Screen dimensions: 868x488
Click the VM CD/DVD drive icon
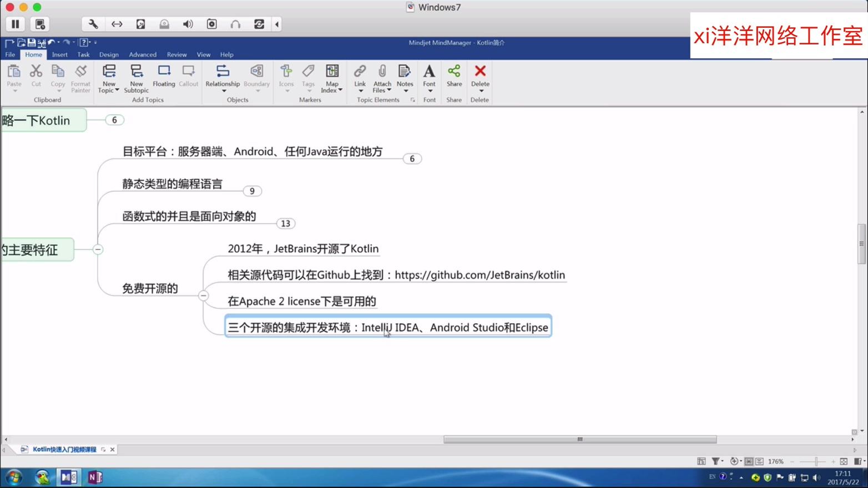coord(164,24)
